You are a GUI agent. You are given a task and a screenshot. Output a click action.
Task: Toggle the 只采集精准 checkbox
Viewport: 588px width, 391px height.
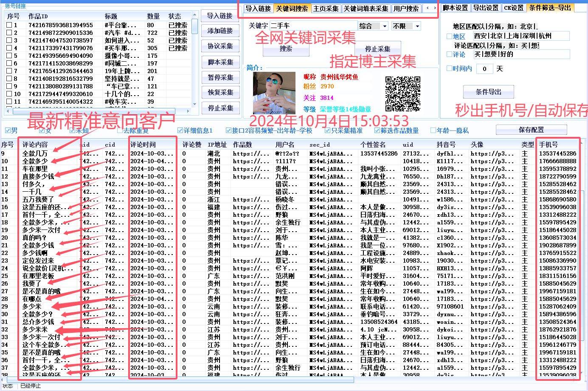328,130
